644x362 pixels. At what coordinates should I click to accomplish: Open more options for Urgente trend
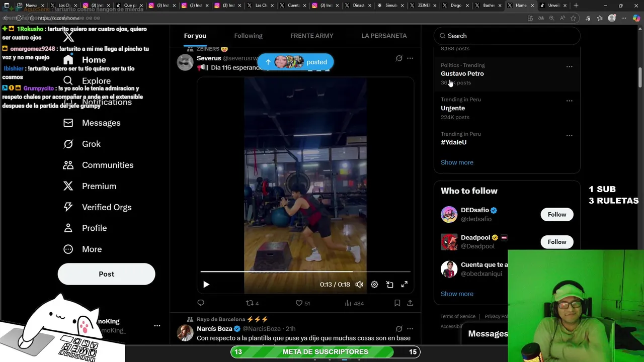569,101
